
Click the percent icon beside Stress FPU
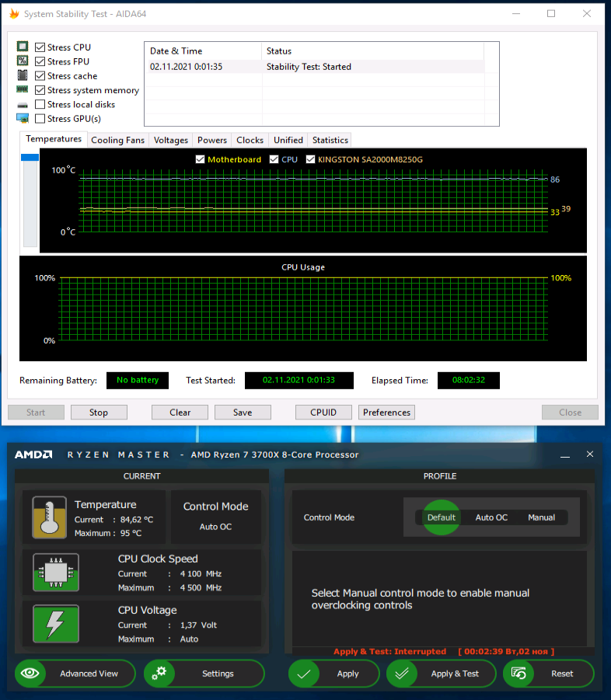(x=23, y=61)
